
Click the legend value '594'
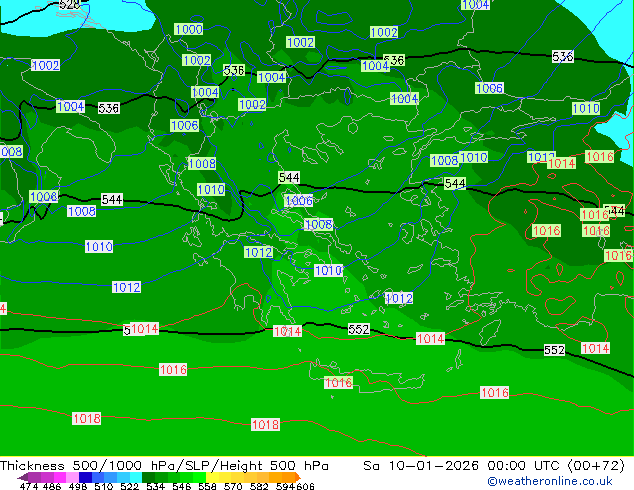[x=285, y=486]
